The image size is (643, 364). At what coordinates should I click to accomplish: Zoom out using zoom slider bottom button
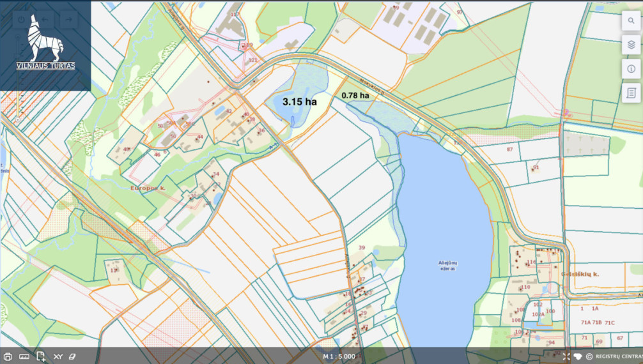(x=18, y=120)
